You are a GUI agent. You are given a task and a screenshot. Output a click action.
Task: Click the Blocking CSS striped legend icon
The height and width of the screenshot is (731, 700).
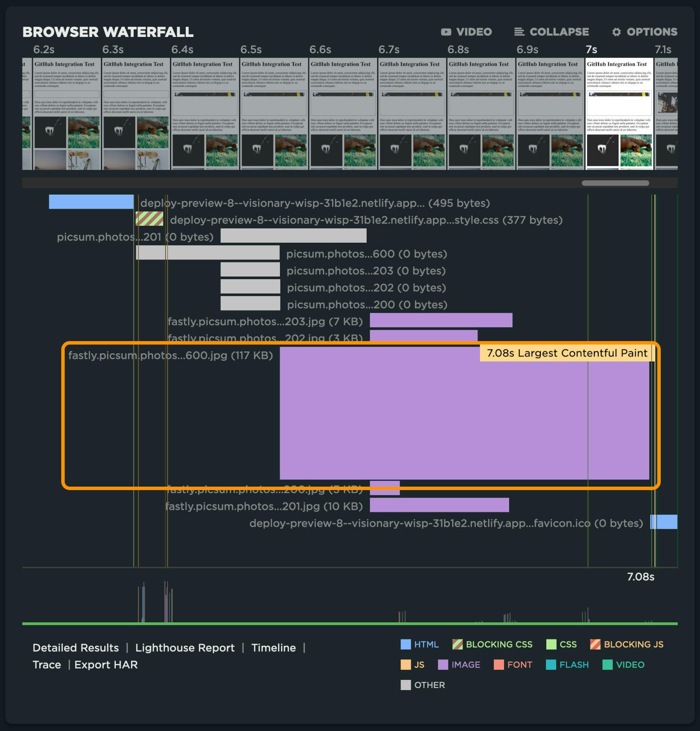(x=457, y=644)
